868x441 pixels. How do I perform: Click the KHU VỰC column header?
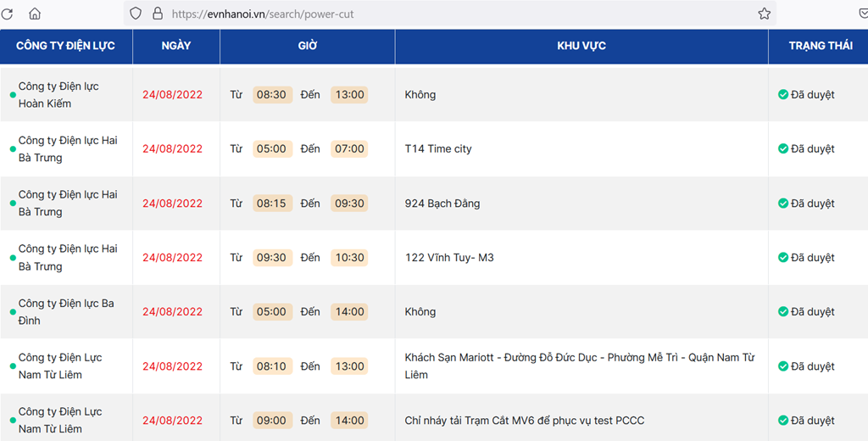point(581,46)
